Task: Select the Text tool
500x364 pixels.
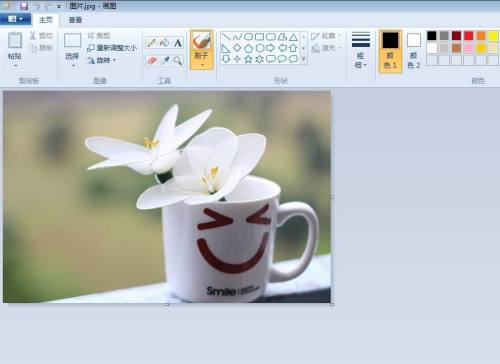Action: (x=178, y=43)
